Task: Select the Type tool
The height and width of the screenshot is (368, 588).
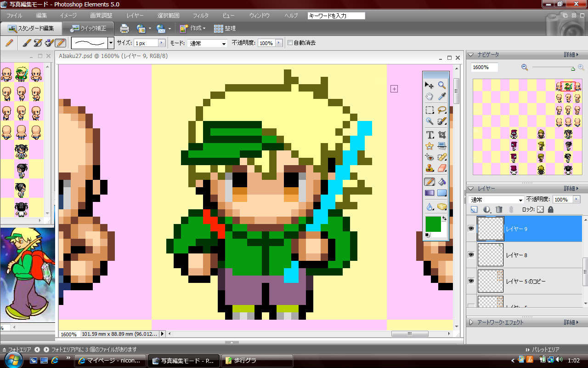Action: (x=430, y=135)
